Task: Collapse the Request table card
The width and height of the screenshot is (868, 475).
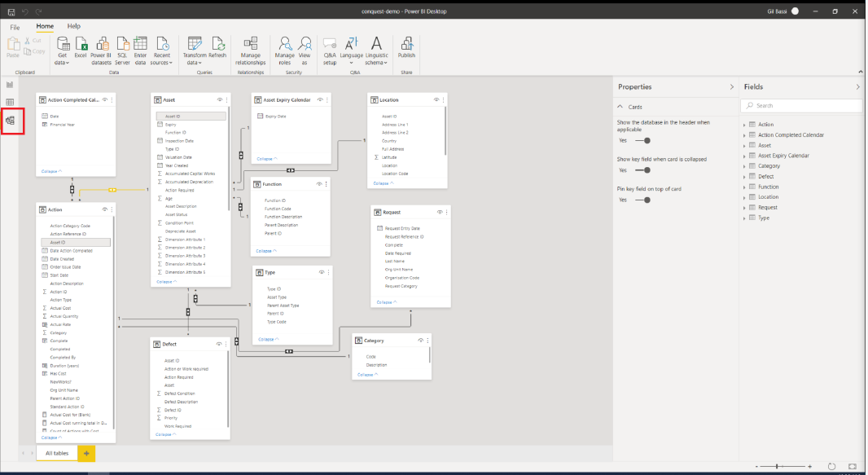Action: (x=387, y=302)
